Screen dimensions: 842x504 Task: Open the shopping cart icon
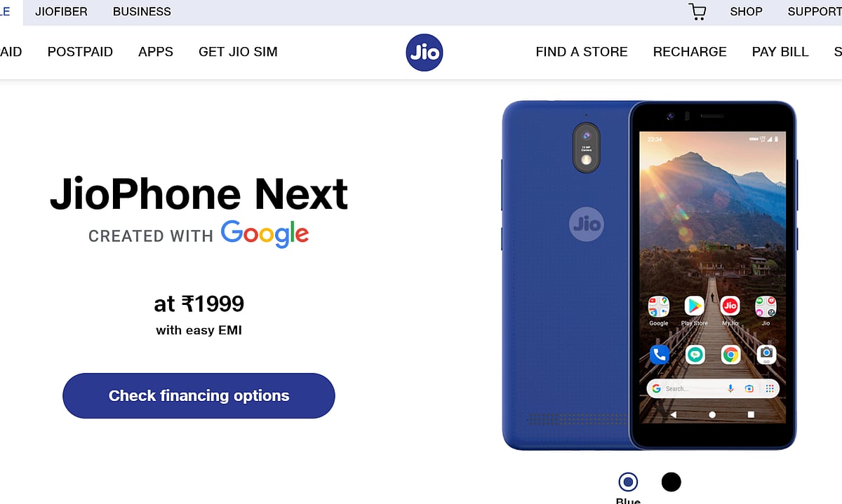coord(697,12)
